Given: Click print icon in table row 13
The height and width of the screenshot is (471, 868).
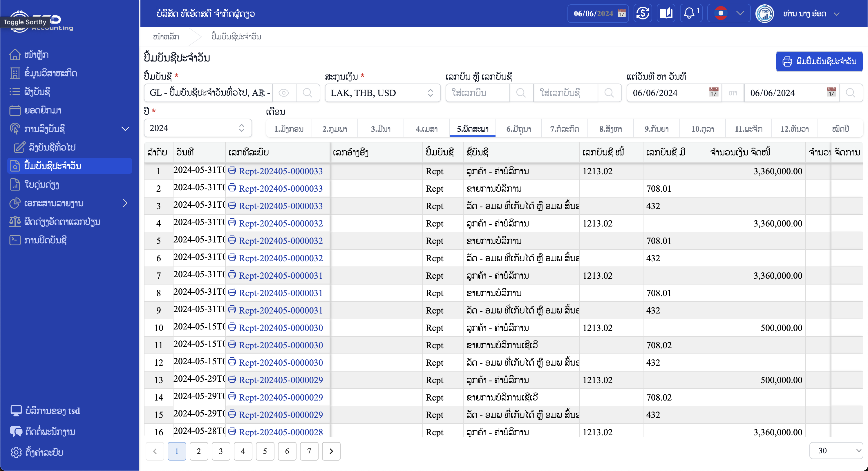Looking at the screenshot, I should pos(232,379).
